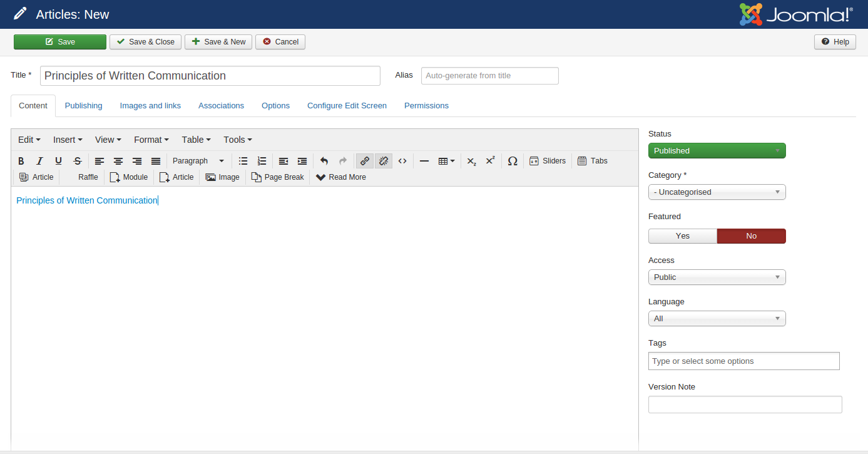
Task: Toggle justify text alignment
Action: point(156,161)
